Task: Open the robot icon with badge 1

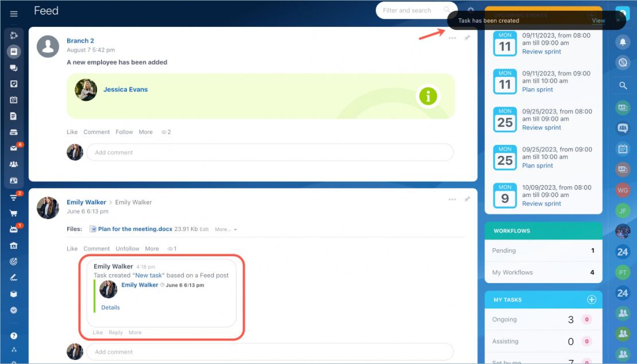Action: pos(13,230)
